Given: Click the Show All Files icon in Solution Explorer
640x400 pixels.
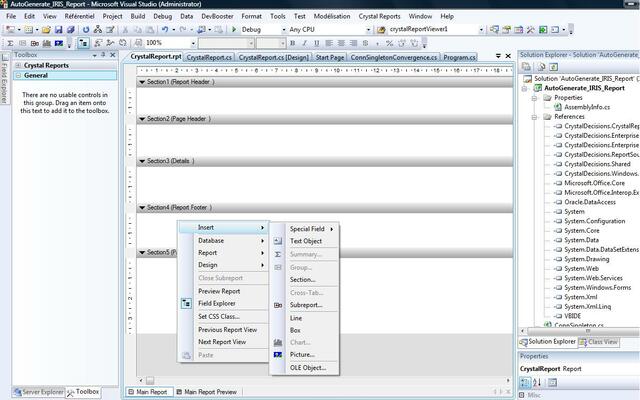Looking at the screenshot, I should [x=541, y=67].
